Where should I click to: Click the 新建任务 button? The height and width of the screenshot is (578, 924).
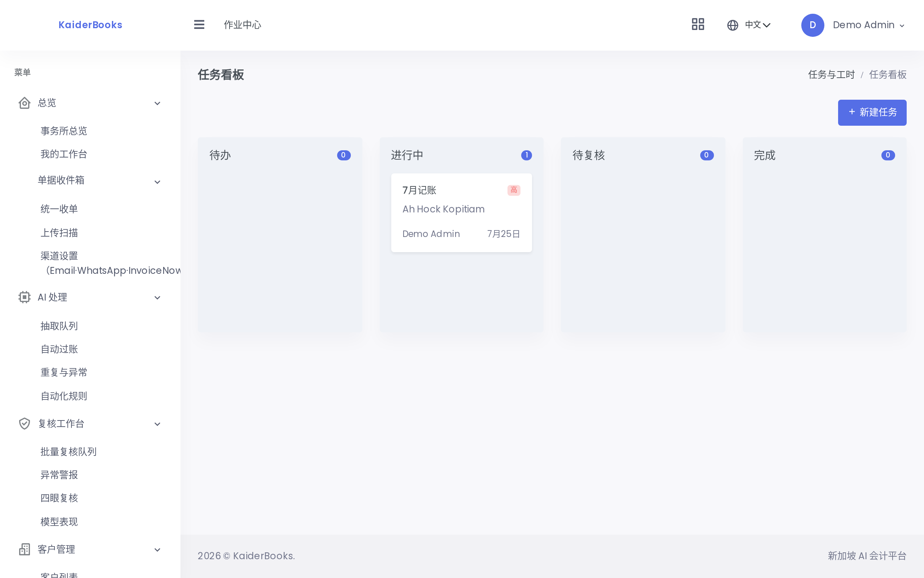872,112
